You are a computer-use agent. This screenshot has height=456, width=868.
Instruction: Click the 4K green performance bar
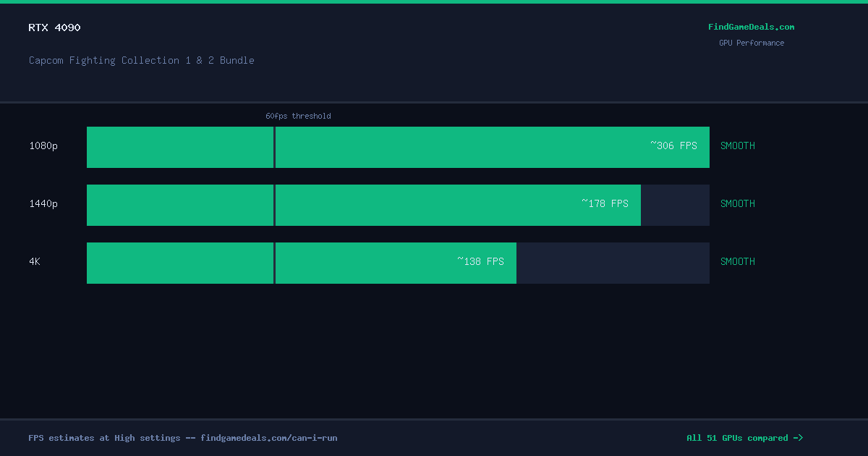pos(302,263)
